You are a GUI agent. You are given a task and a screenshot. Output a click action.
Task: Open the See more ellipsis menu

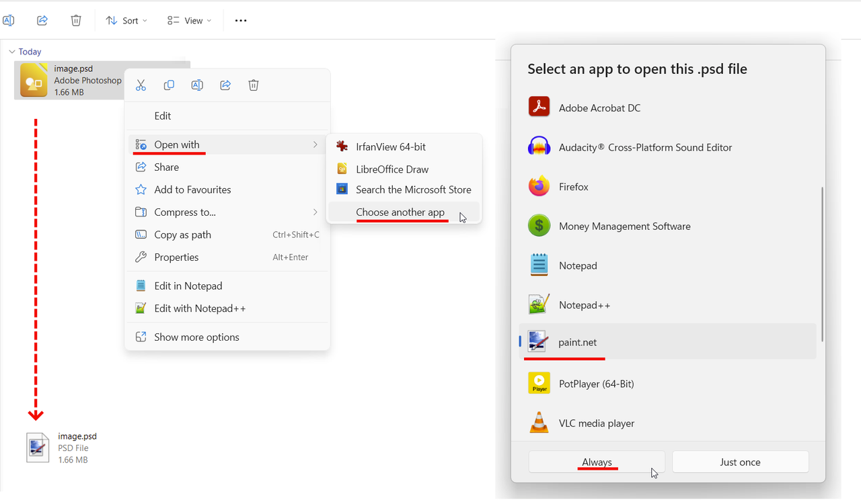click(241, 21)
